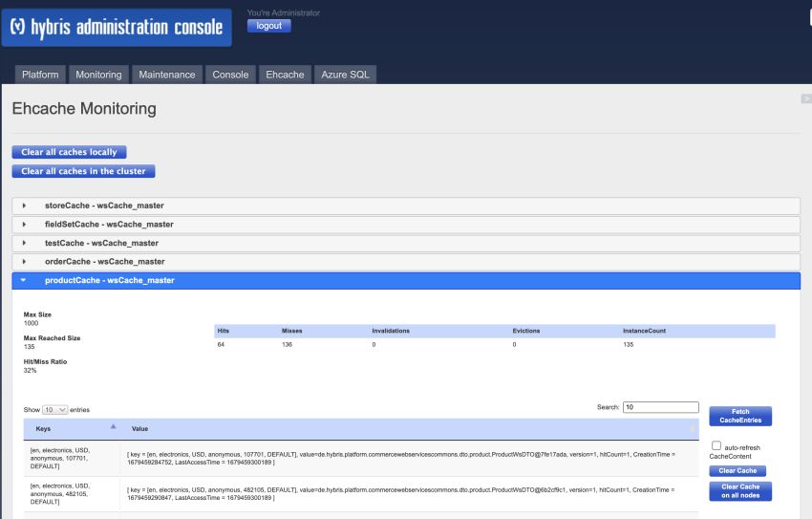
Task: Click the Max Size value 1000
Action: point(32,323)
